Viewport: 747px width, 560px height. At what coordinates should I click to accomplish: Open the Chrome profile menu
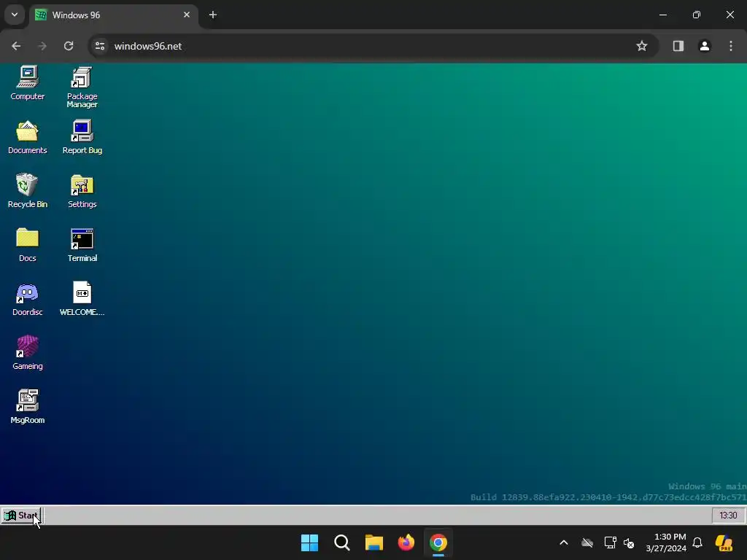[704, 46]
